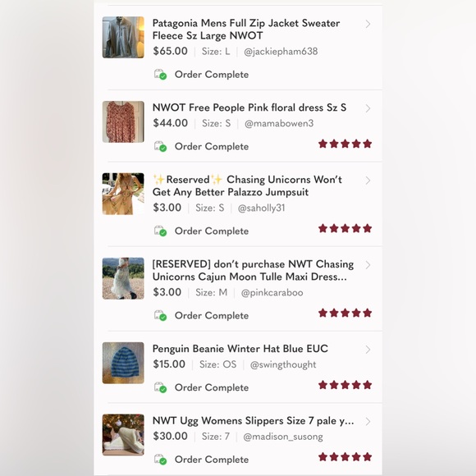Image resolution: width=476 pixels, height=476 pixels.
Task: Click the Ugg slippers product thumbnail
Action: [x=123, y=435]
